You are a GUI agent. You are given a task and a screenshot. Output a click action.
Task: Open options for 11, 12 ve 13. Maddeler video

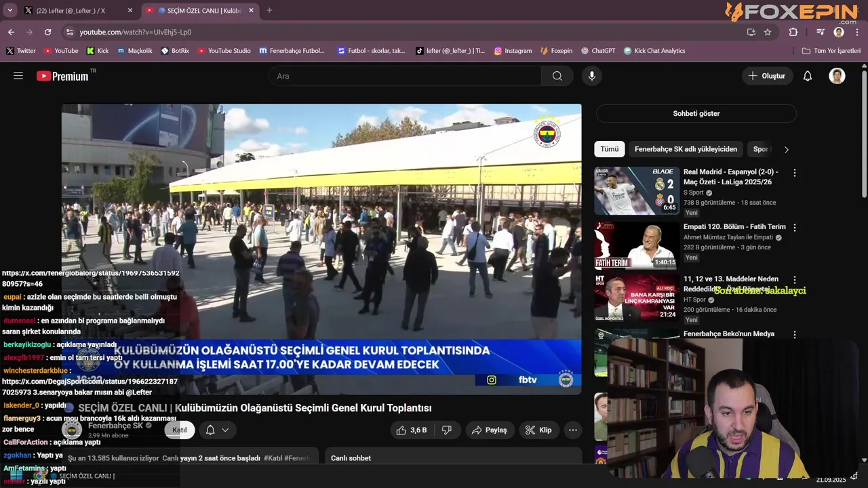795,280
